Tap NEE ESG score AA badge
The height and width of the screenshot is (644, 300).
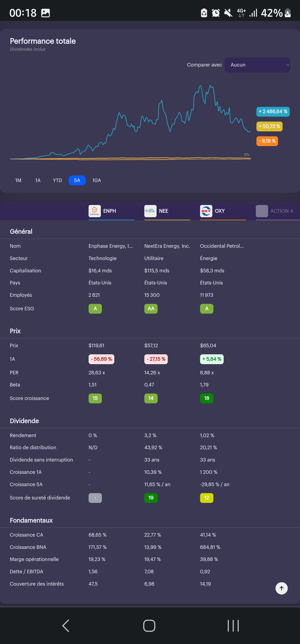click(x=151, y=308)
